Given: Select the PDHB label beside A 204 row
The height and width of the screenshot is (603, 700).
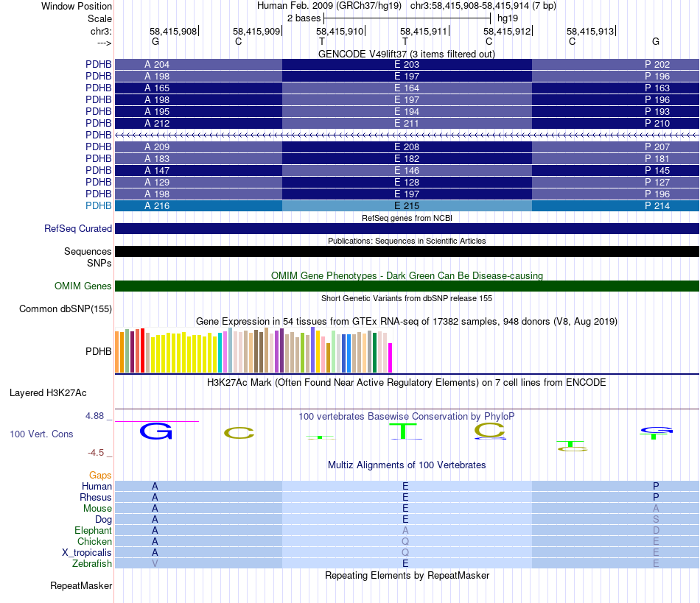Looking at the screenshot, I should 98,64.
